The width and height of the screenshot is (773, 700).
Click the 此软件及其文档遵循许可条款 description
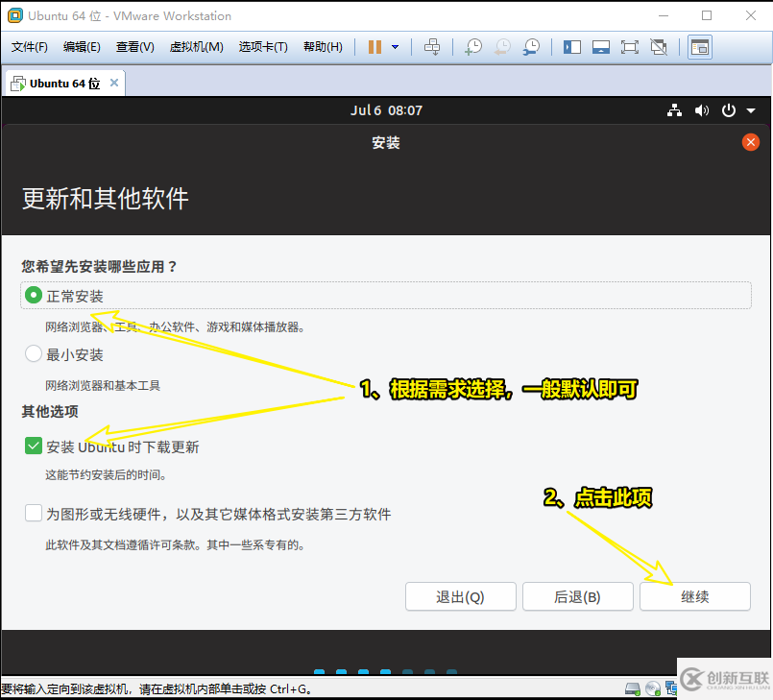click(176, 544)
